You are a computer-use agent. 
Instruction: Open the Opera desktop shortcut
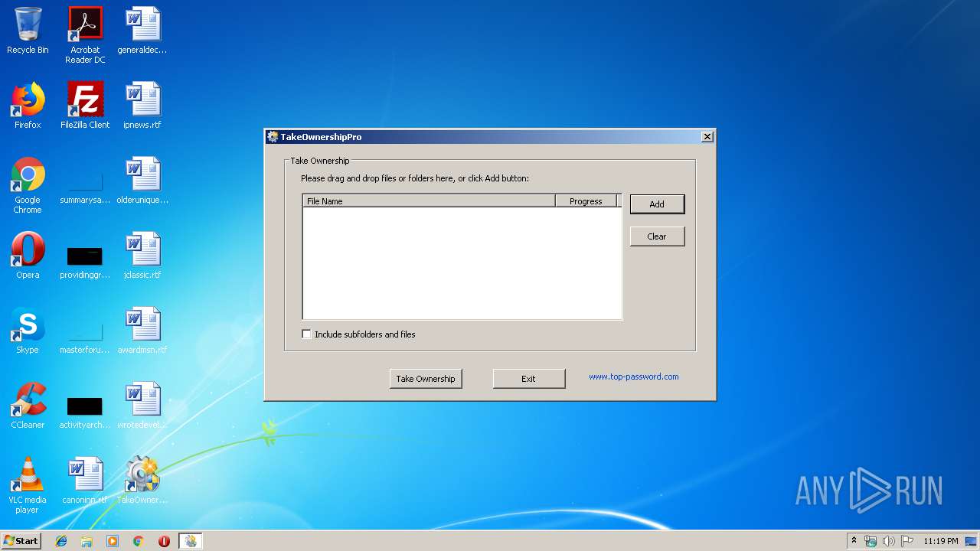click(28, 256)
